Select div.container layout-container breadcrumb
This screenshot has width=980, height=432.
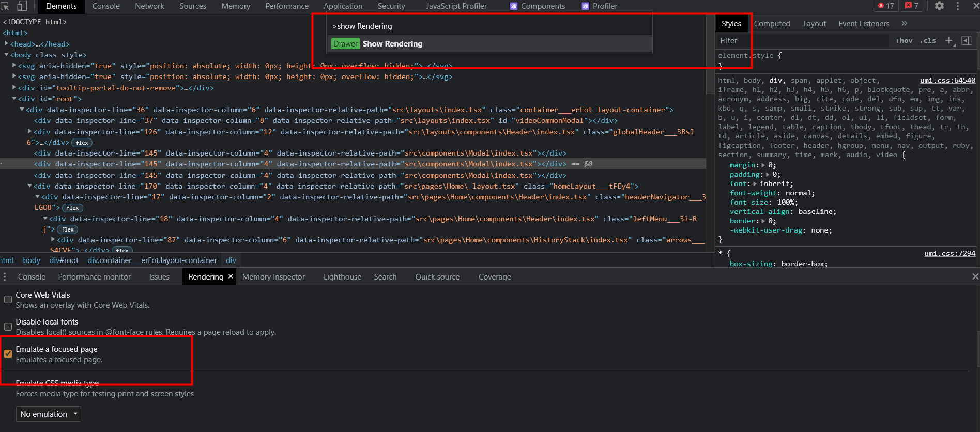pyautogui.click(x=152, y=260)
